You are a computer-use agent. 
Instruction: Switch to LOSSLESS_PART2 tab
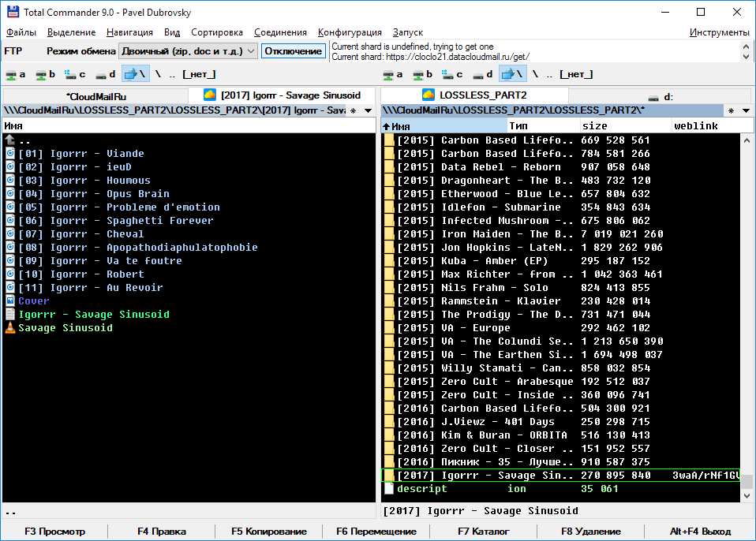click(x=474, y=95)
